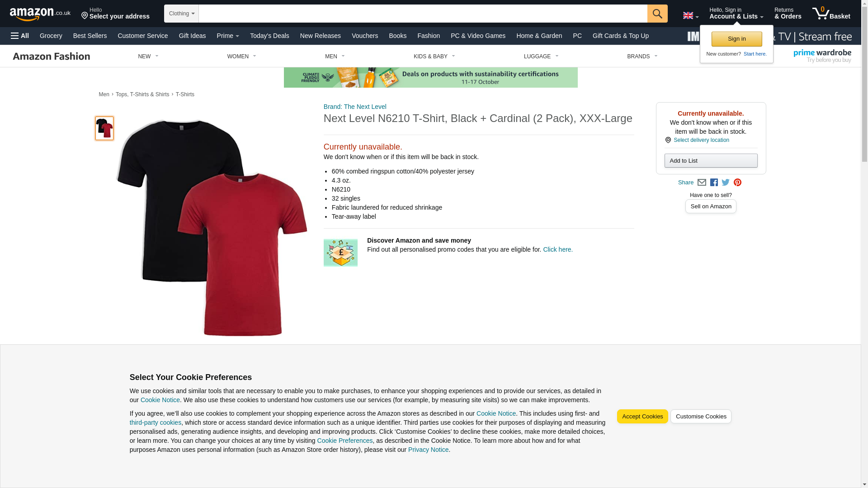Viewport: 868px width, 488px height.
Task: Open the All hamburger menu
Action: (x=20, y=36)
